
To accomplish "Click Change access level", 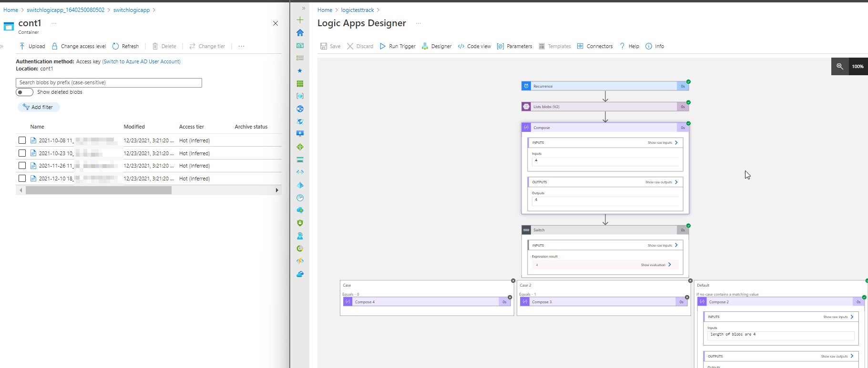I will tap(79, 46).
